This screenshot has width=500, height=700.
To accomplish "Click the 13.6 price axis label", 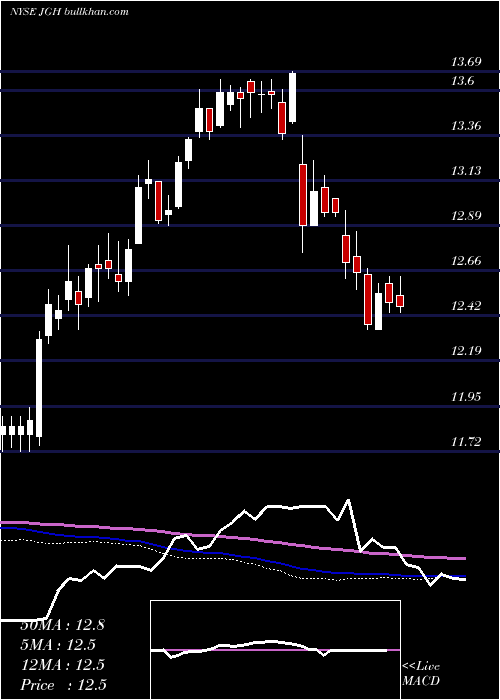I will point(462,81).
